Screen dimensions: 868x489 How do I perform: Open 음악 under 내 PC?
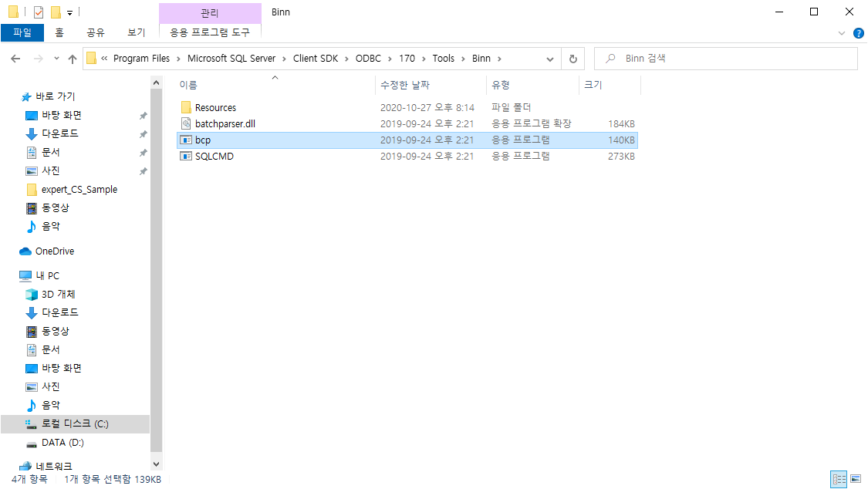pyautogui.click(x=50, y=405)
